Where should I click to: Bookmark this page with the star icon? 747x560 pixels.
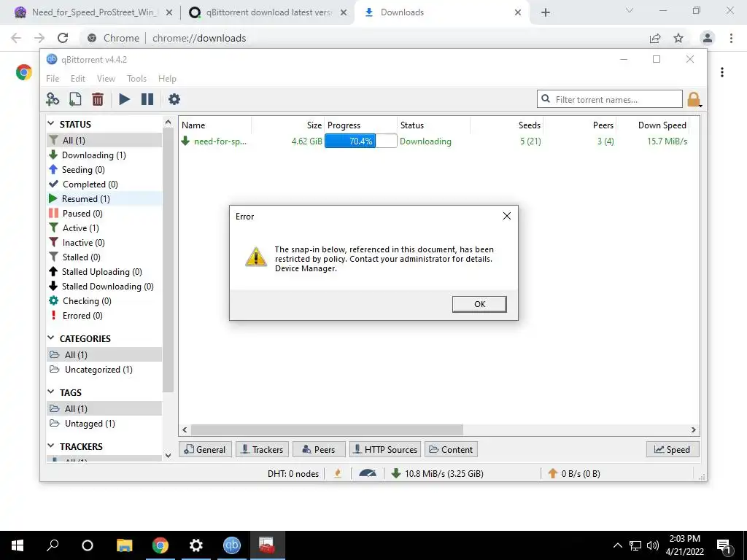tap(678, 38)
